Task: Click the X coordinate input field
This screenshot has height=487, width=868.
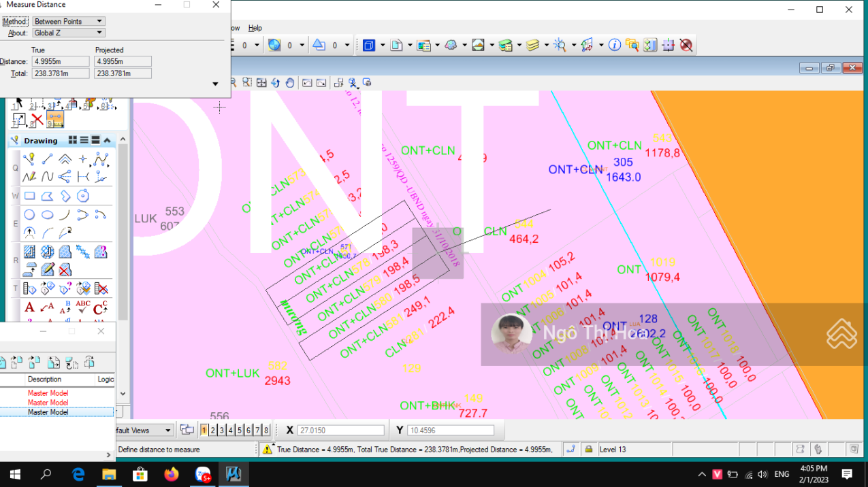Action: coord(340,431)
